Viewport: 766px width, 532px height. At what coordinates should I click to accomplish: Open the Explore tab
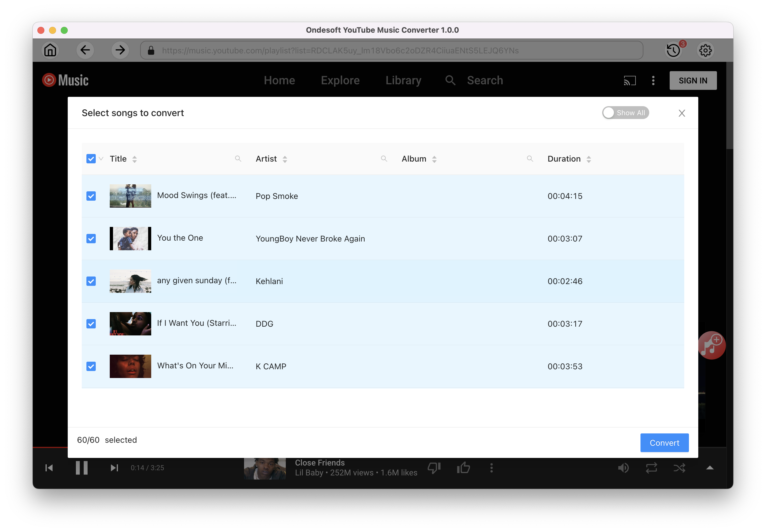[x=340, y=80]
